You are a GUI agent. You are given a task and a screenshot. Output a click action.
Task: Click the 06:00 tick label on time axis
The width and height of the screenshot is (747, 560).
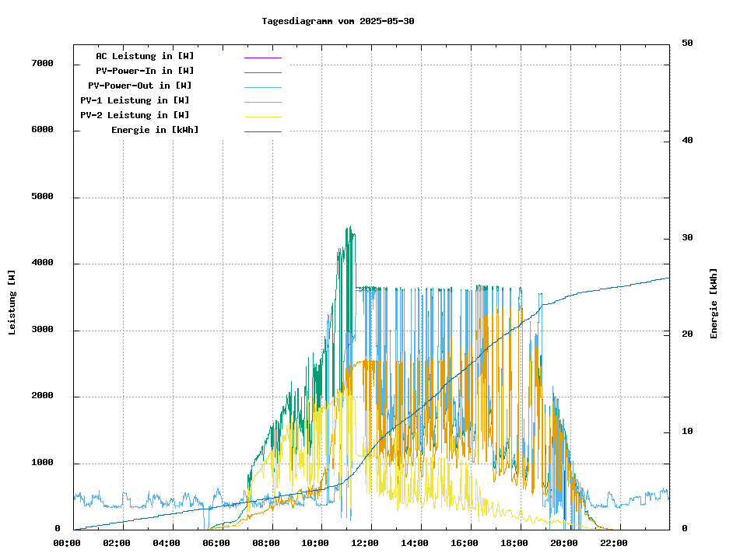216,543
